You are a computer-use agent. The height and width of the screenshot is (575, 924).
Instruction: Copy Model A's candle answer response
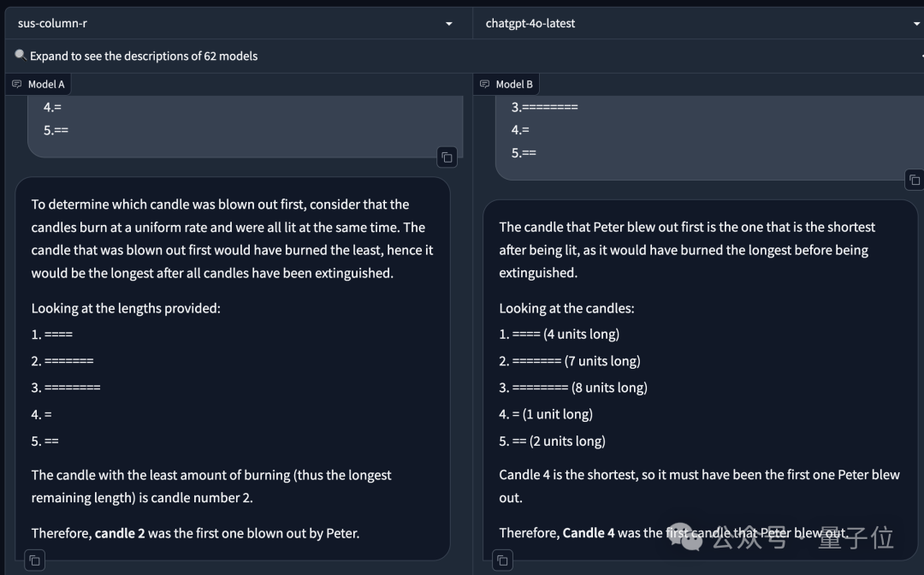pyautogui.click(x=35, y=560)
